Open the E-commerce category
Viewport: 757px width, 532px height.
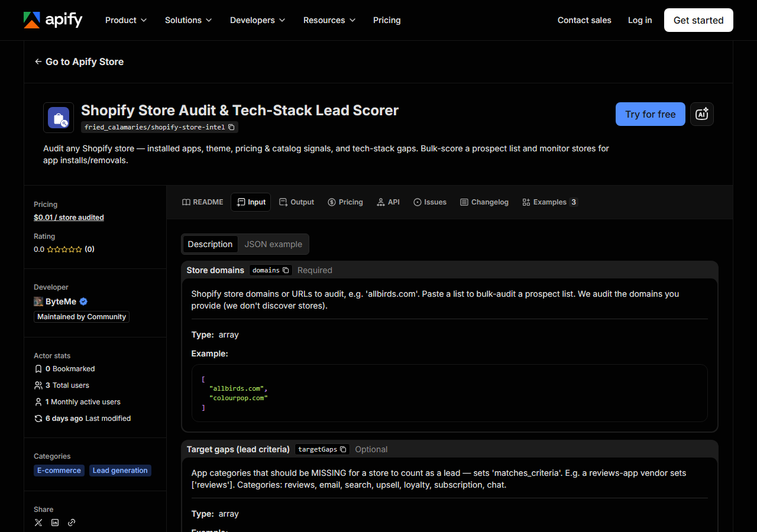tap(59, 471)
